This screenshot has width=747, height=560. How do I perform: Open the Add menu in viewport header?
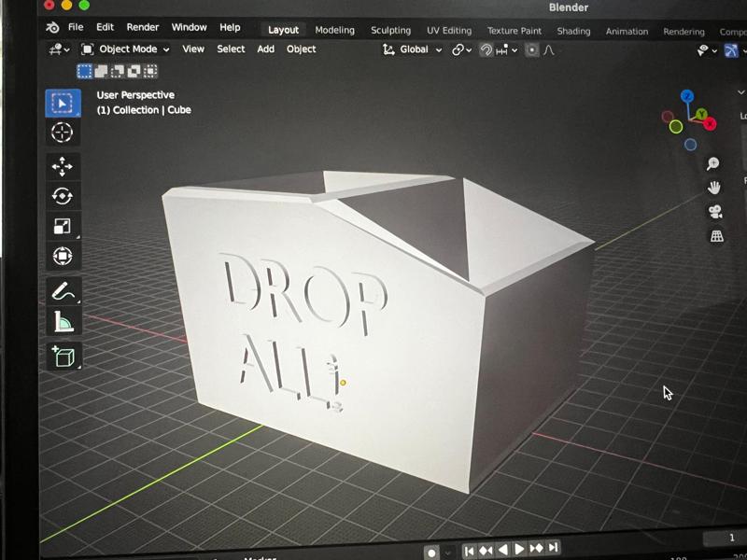tap(265, 49)
